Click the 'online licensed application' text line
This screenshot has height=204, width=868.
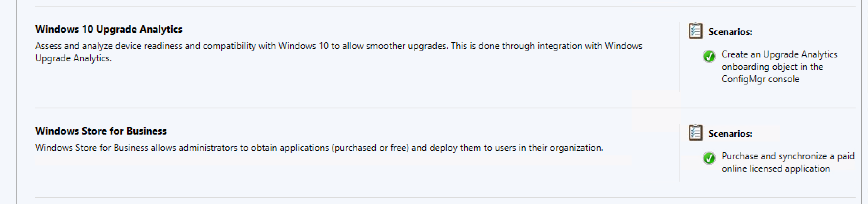point(776,169)
